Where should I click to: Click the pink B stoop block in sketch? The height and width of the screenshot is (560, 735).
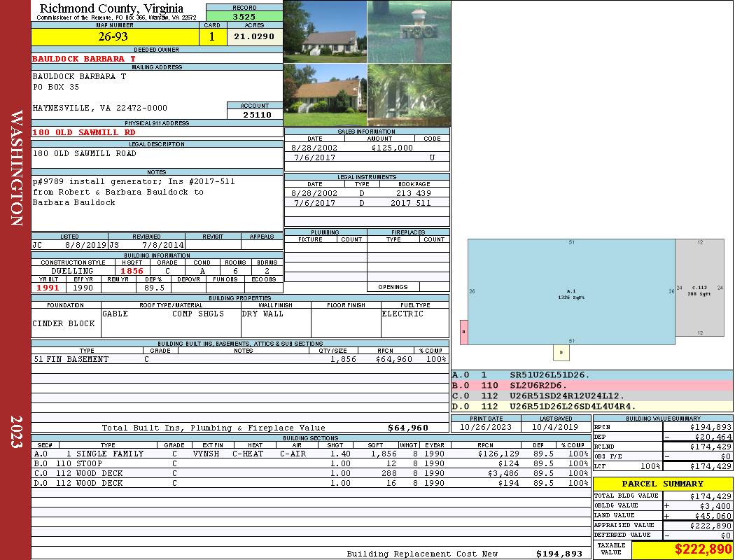tap(463, 332)
